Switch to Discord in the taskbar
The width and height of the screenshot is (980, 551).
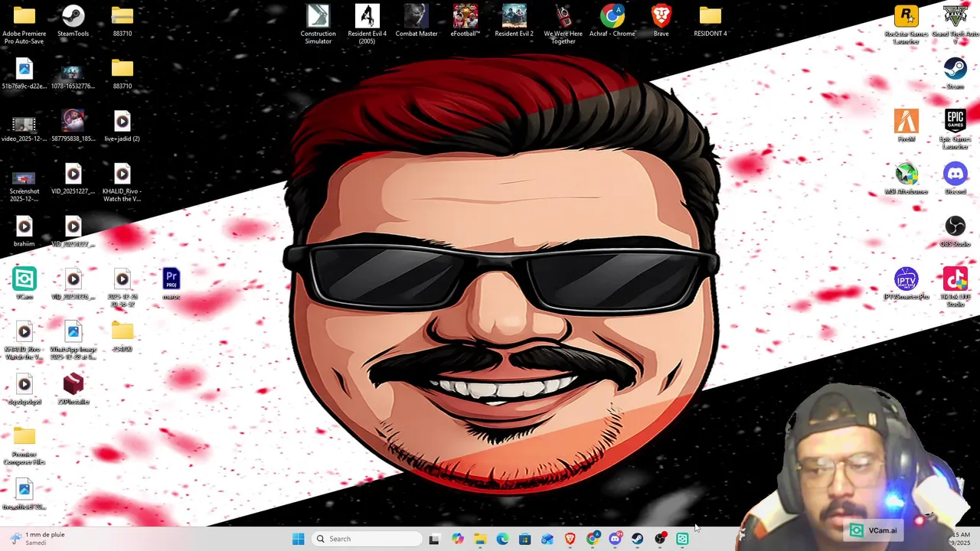point(615,539)
